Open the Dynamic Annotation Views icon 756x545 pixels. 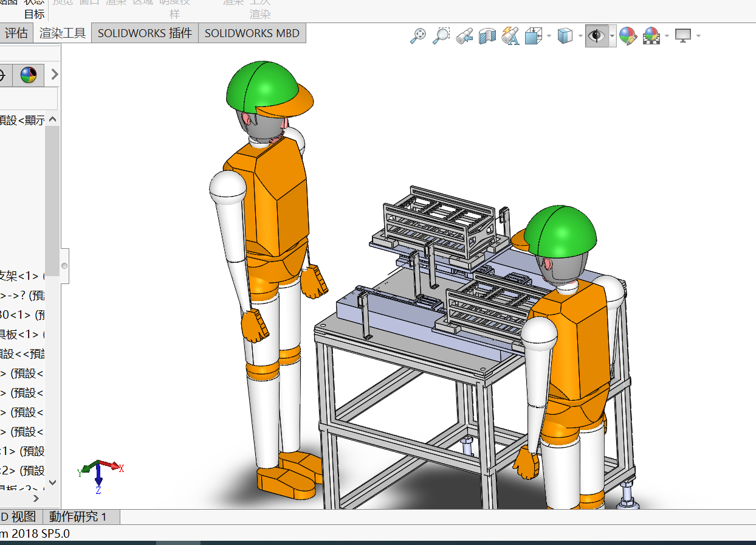tap(510, 36)
